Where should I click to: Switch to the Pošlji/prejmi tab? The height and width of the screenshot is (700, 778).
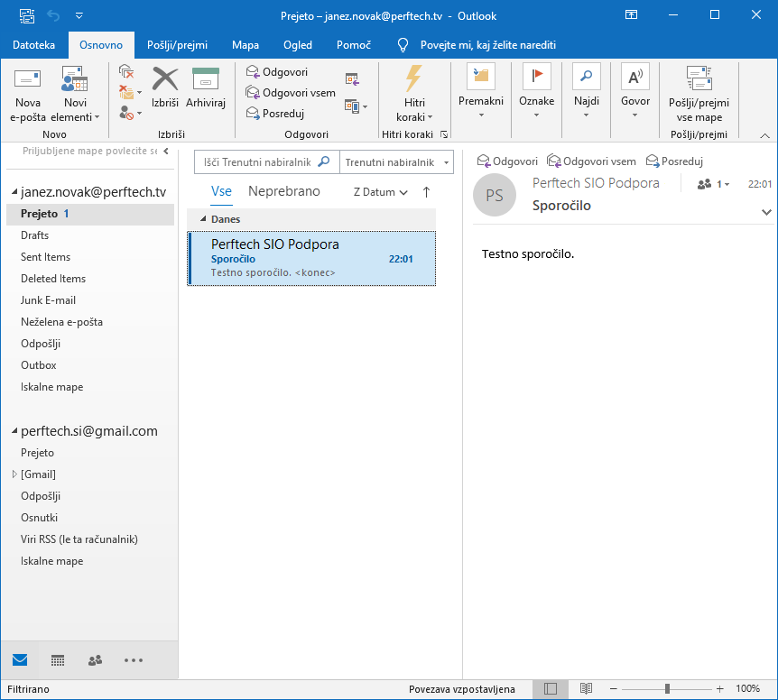[x=177, y=45]
